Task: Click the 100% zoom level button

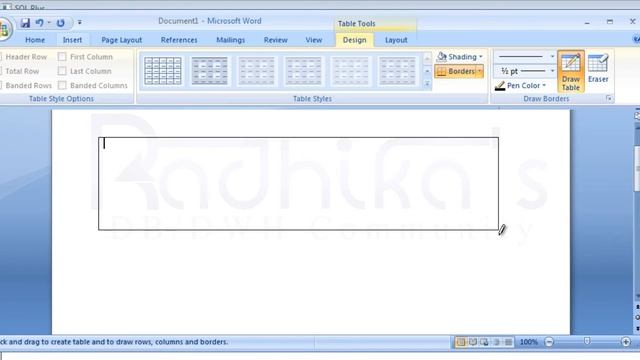Action: [x=529, y=342]
